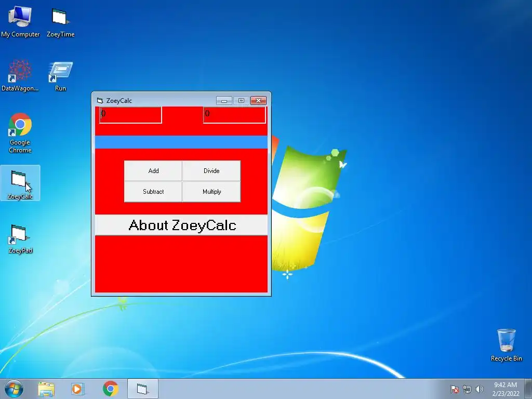Open Windows Explorer from the taskbar

[x=46, y=389]
